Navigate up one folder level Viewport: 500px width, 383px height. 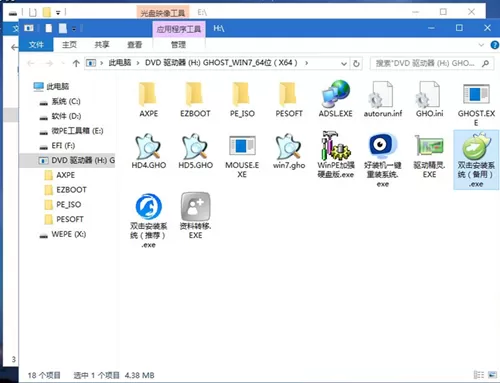tap(76, 63)
